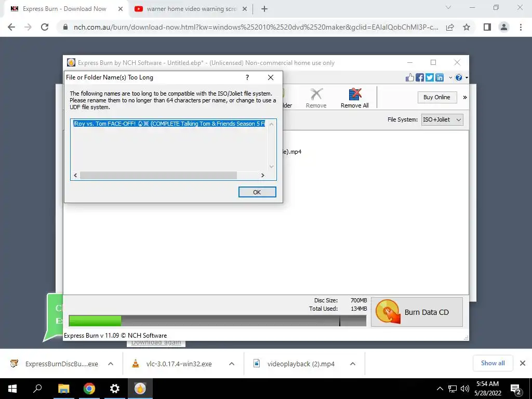Click the Chrome taskbar icon
This screenshot has height=399, width=532.
tap(89, 389)
